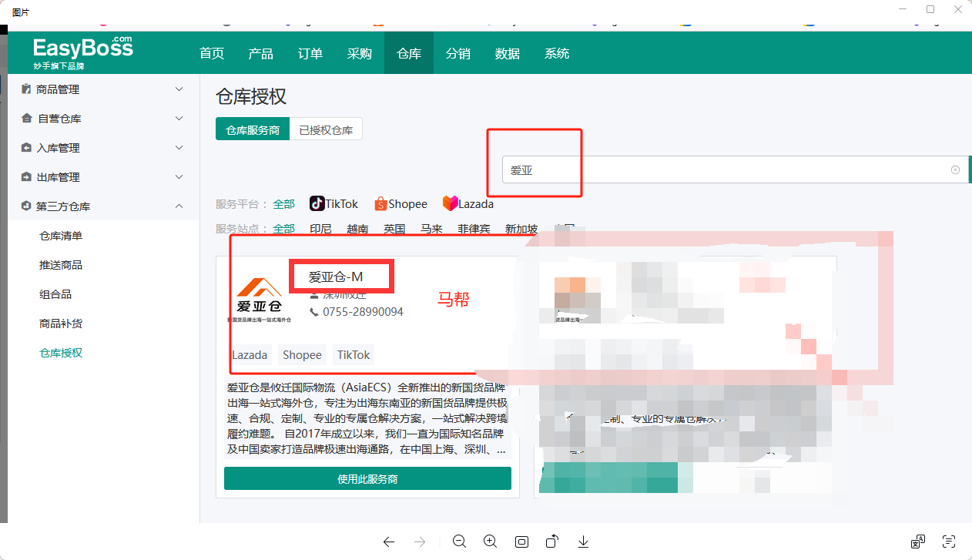972x560 pixels.
Task: Filter service sites by 马来
Action: pos(431,229)
